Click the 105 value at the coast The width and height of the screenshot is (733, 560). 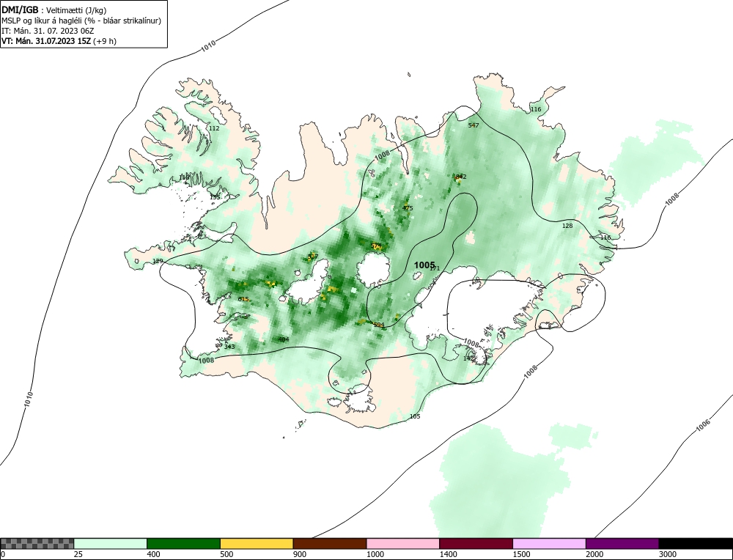(415, 416)
